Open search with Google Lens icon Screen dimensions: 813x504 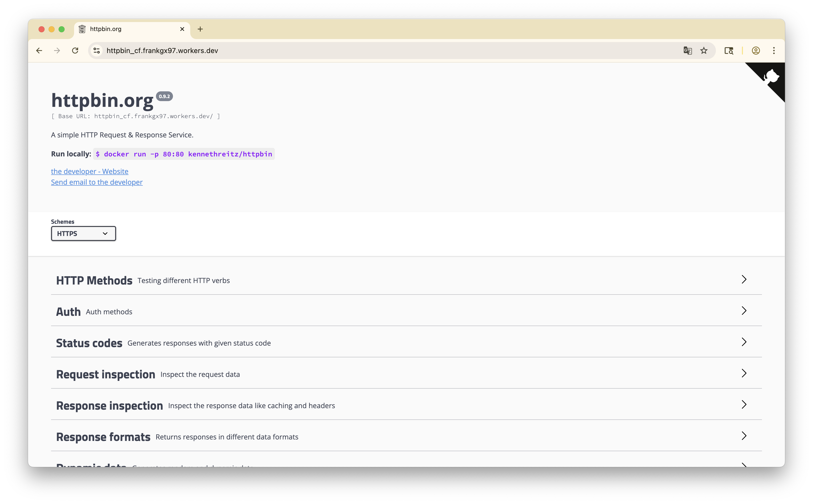click(729, 50)
